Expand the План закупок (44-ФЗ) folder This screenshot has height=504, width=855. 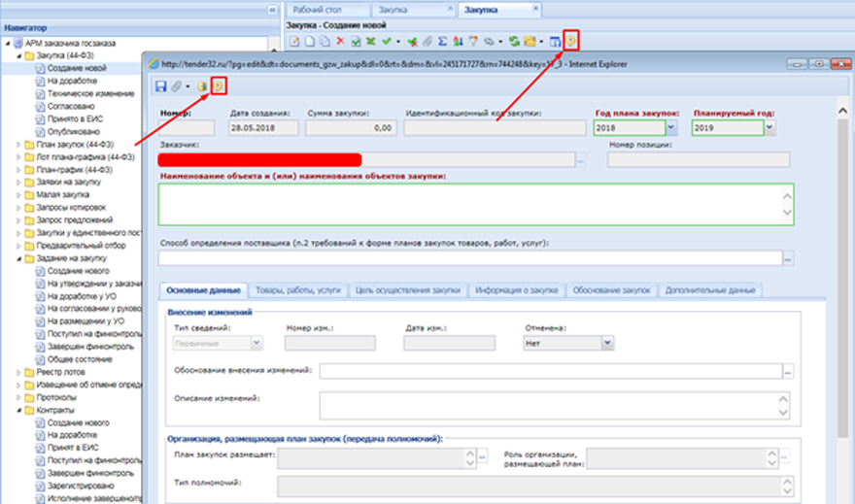18,145
